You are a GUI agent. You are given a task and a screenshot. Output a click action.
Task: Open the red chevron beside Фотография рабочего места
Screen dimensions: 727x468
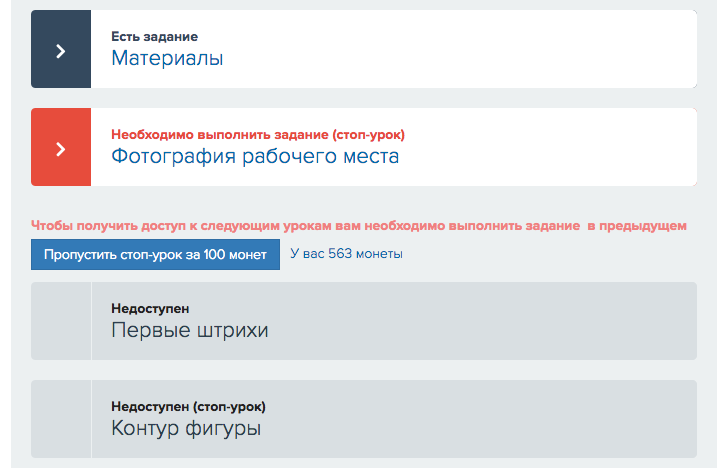click(x=61, y=147)
